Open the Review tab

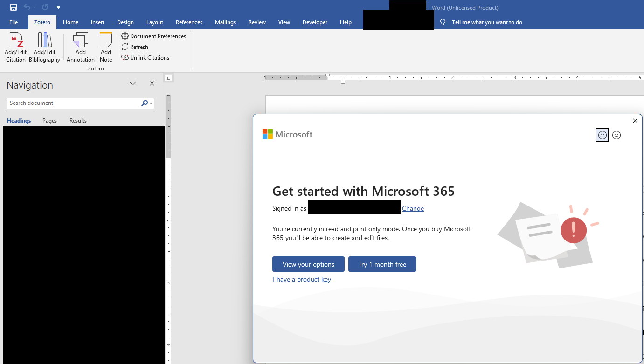pyautogui.click(x=257, y=22)
